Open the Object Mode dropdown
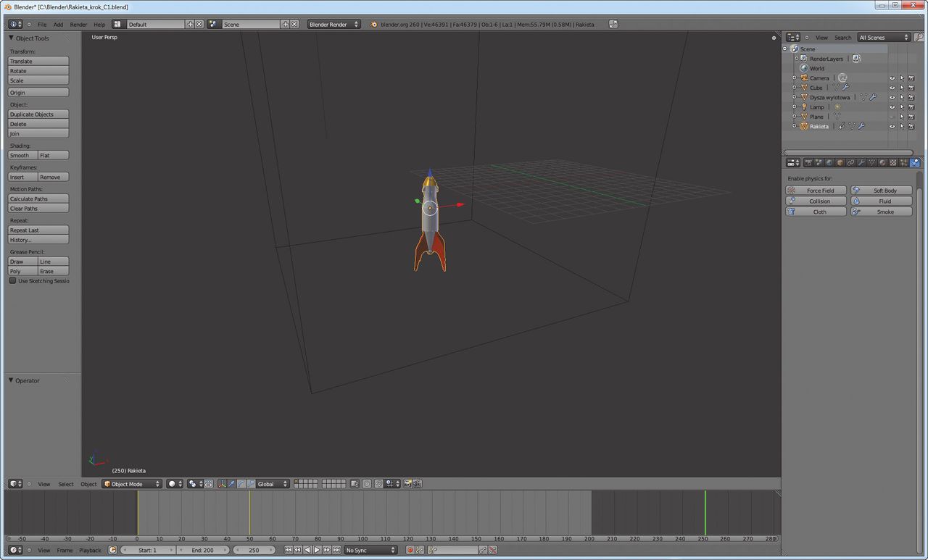Viewport: 928px width, 560px height. [x=132, y=483]
